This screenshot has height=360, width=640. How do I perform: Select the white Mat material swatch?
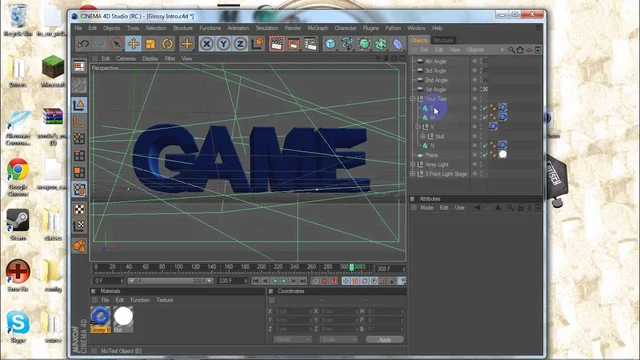pos(123,319)
